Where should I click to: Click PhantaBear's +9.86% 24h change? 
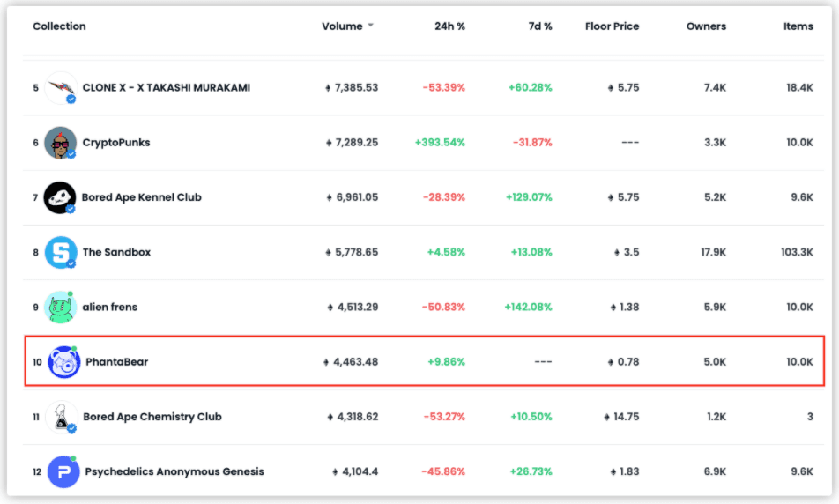pyautogui.click(x=446, y=362)
